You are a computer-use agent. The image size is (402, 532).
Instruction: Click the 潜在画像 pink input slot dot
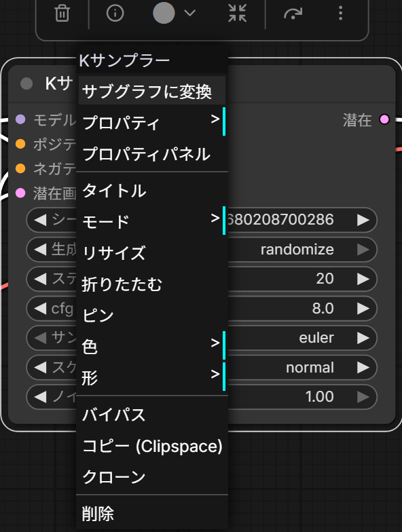tap(20, 193)
